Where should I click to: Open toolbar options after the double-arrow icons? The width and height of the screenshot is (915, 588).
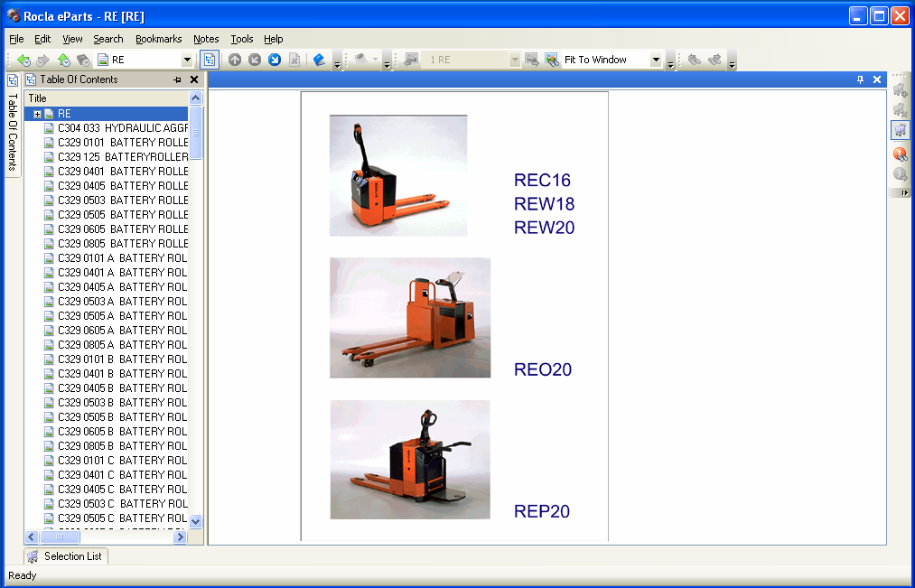(x=733, y=61)
